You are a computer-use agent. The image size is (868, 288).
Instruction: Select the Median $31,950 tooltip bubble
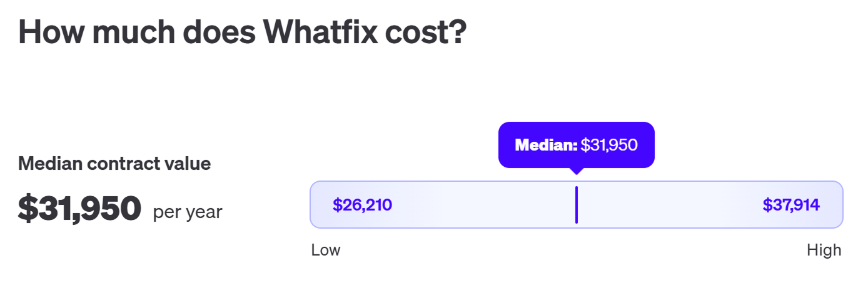coord(576,145)
